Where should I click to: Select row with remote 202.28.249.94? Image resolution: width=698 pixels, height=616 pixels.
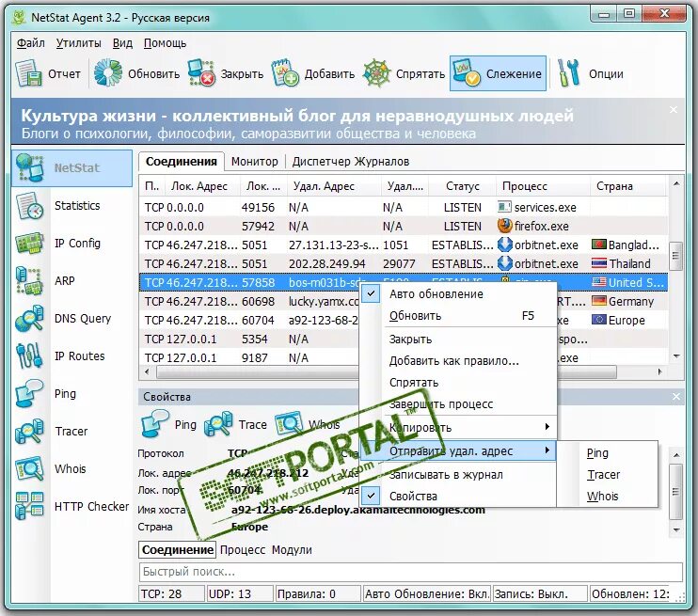[404, 263]
